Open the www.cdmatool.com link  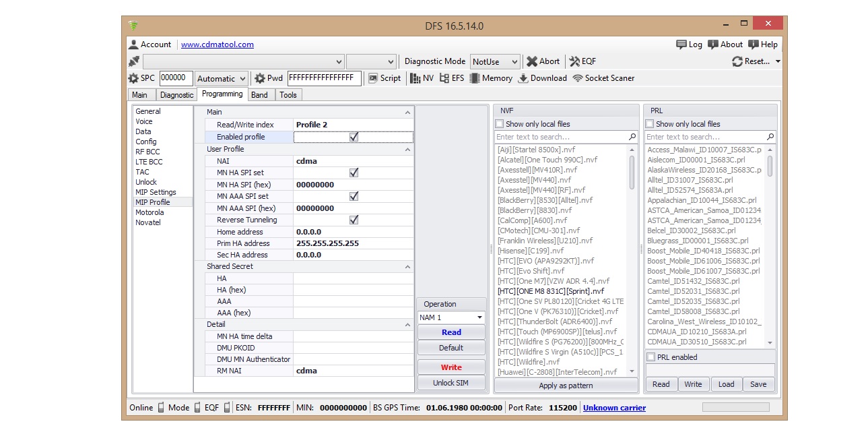coord(218,44)
